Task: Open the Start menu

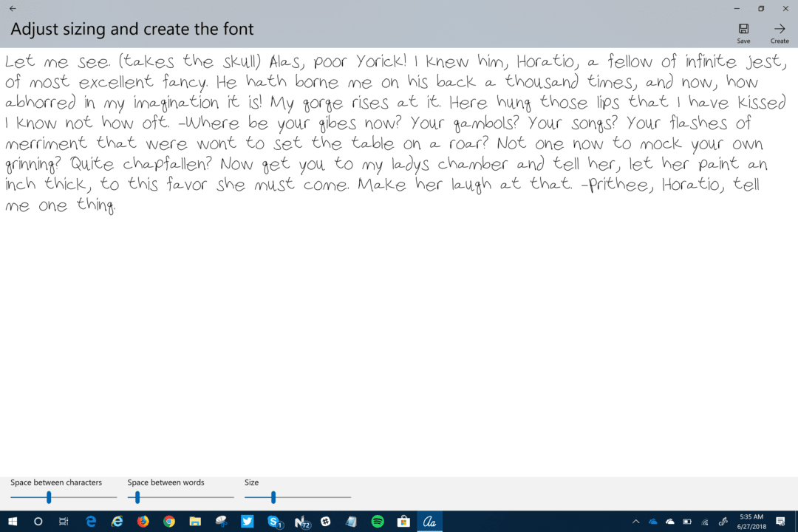Action: point(12,522)
